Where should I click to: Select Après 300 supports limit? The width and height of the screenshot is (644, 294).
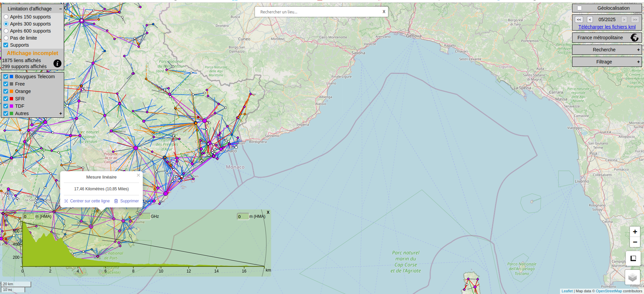pos(6,24)
